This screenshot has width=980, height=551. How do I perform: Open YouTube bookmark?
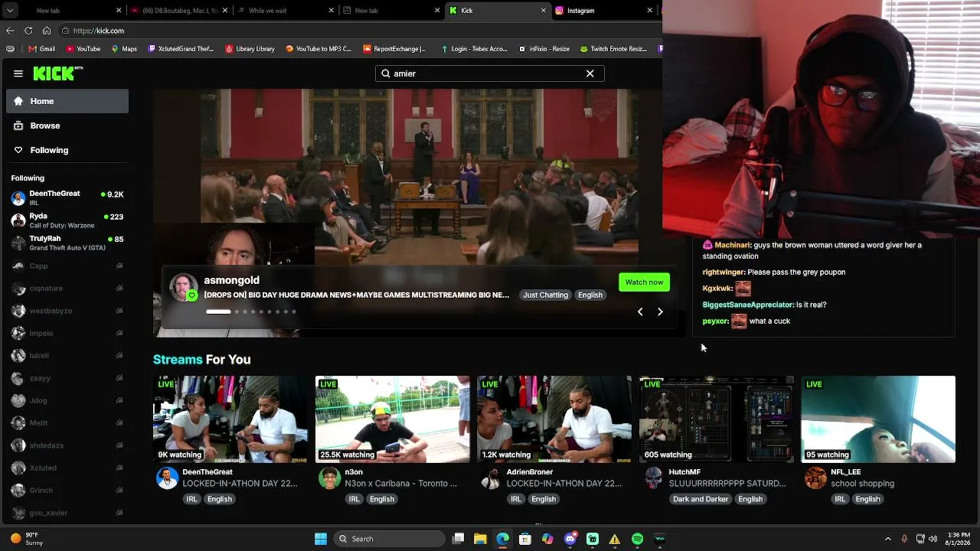[83, 49]
